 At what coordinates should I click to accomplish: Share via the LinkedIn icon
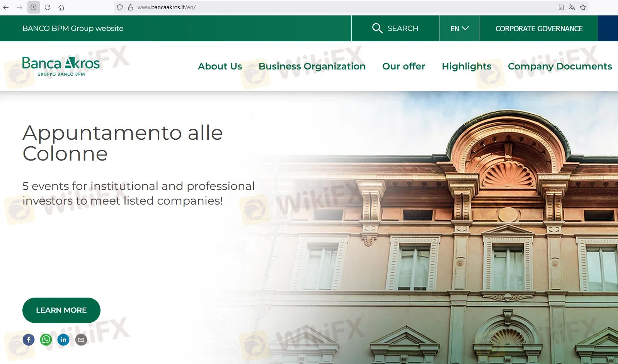coord(63,340)
